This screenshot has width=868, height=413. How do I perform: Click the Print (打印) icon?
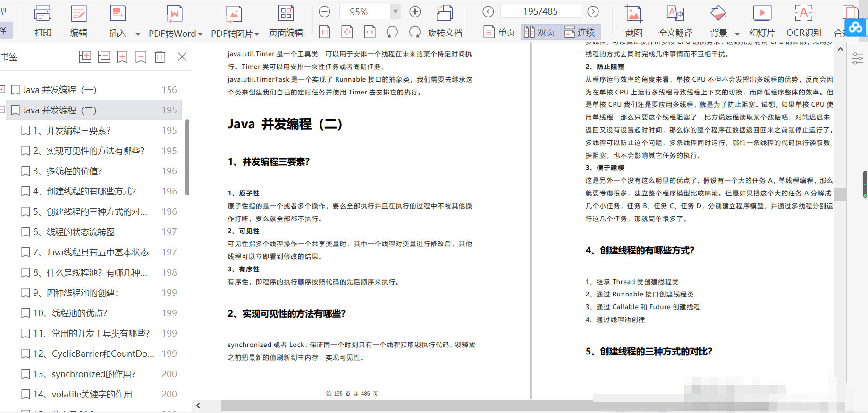click(43, 14)
